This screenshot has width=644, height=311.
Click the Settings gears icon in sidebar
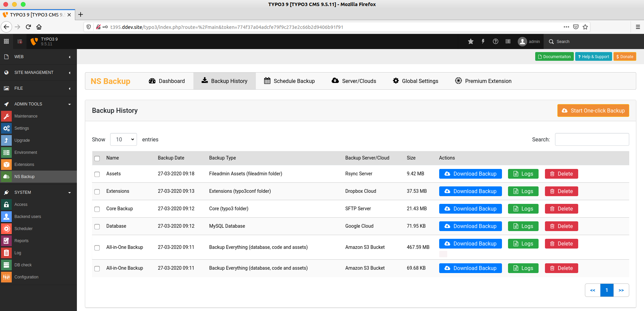(x=6, y=128)
